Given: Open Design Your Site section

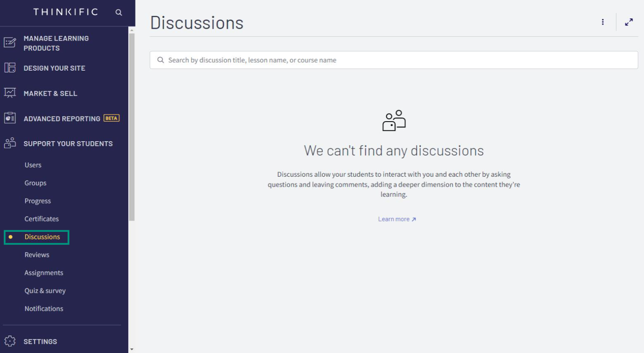Looking at the screenshot, I should tap(54, 68).
